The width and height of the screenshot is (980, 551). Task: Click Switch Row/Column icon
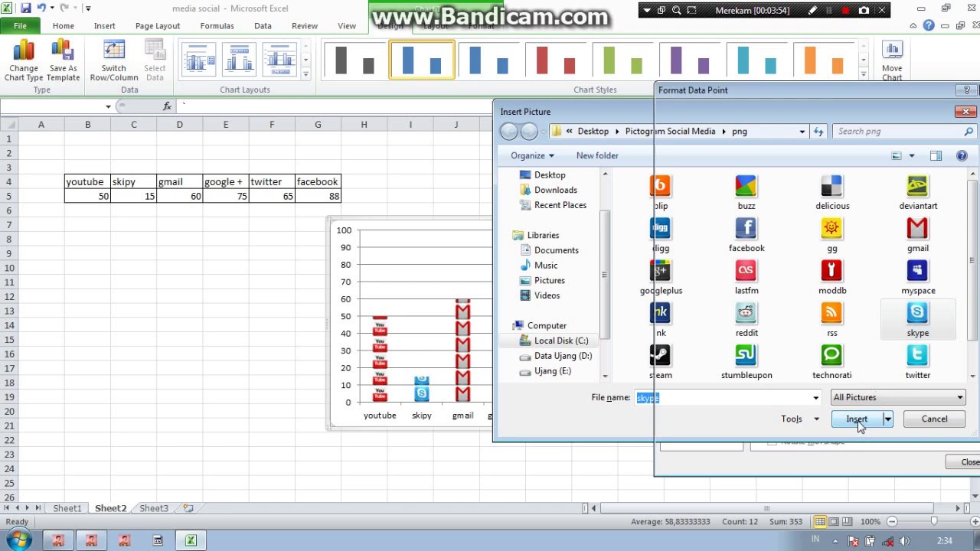point(114,60)
